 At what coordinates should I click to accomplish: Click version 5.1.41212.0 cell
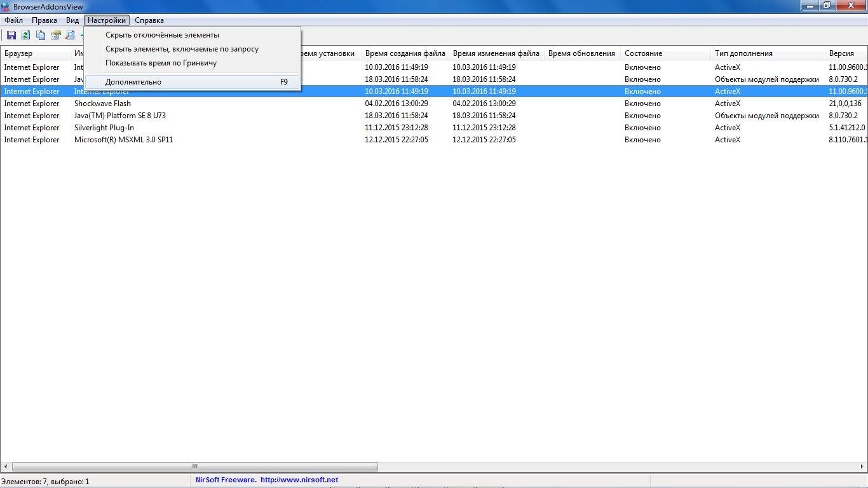point(847,128)
